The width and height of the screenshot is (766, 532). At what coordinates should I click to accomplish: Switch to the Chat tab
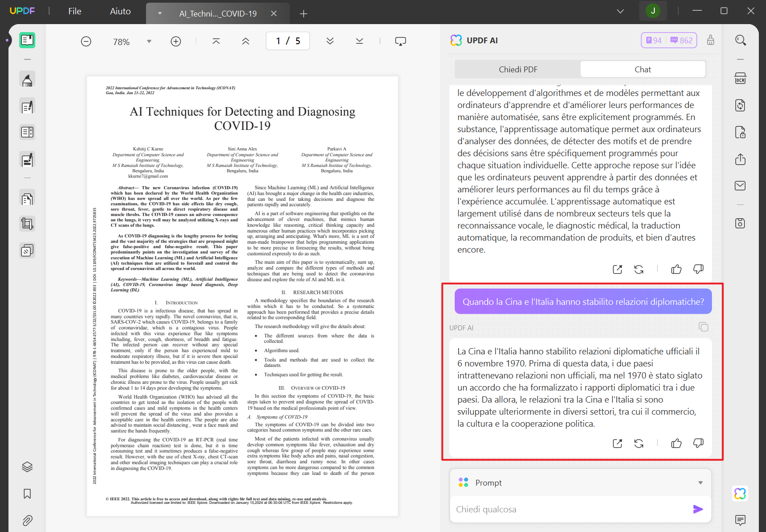642,69
